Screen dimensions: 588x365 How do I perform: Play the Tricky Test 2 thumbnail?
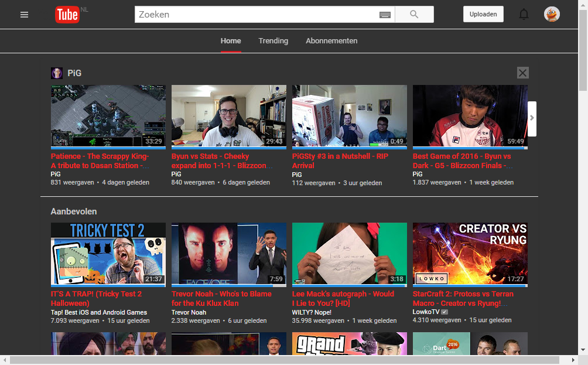click(108, 254)
